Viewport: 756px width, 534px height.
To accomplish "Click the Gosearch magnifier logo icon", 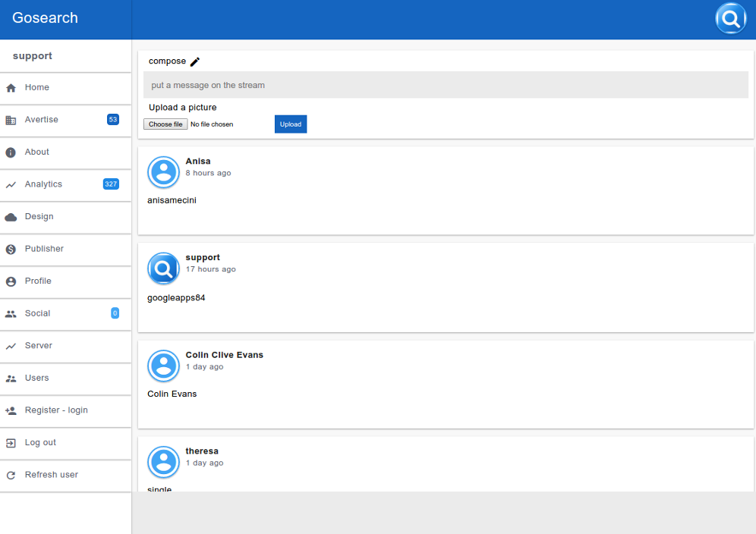I will pyautogui.click(x=730, y=19).
